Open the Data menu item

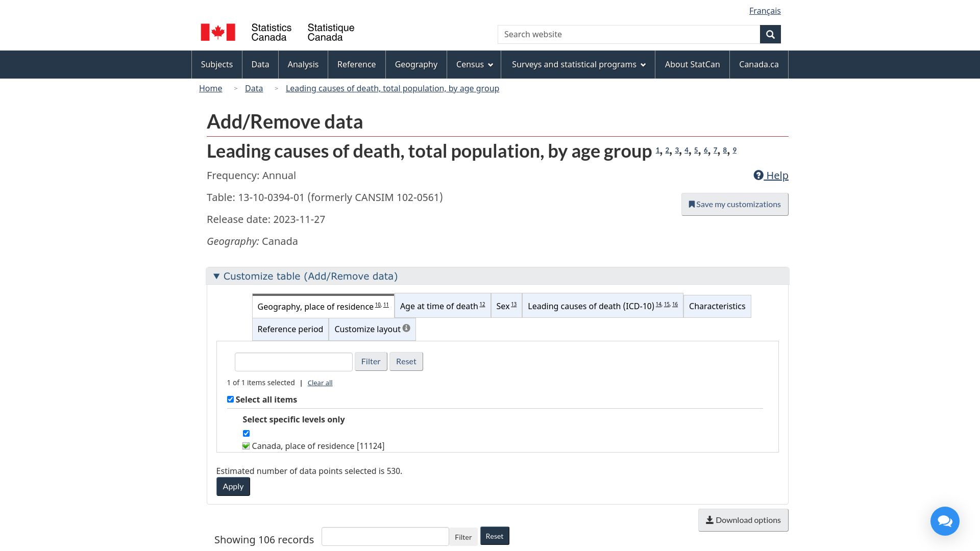tap(260, 64)
